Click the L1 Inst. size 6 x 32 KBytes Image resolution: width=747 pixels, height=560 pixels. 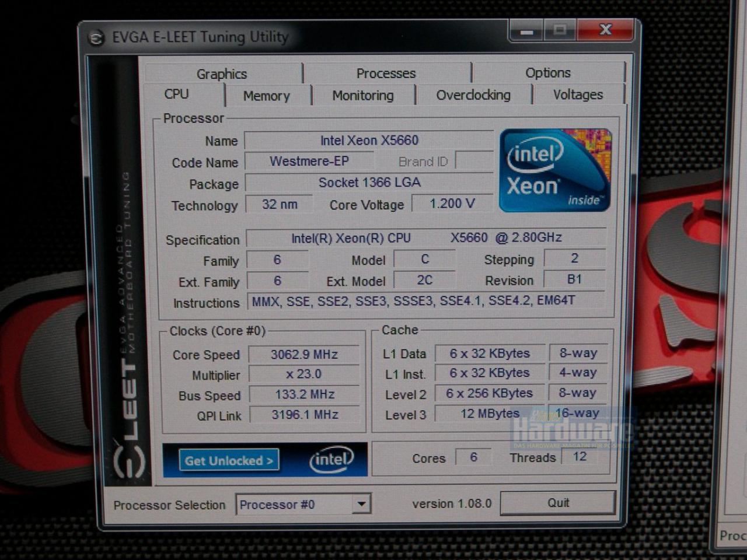click(490, 373)
